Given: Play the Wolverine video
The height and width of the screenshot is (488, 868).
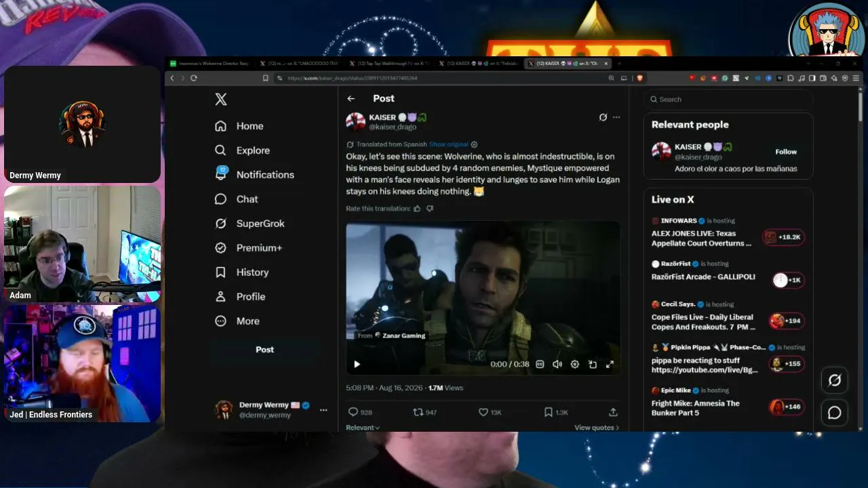Looking at the screenshot, I should 357,364.
